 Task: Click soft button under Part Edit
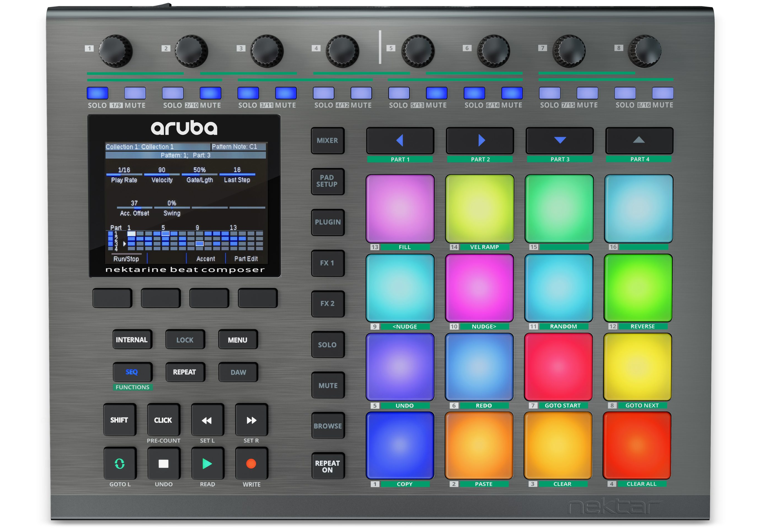coord(257,298)
